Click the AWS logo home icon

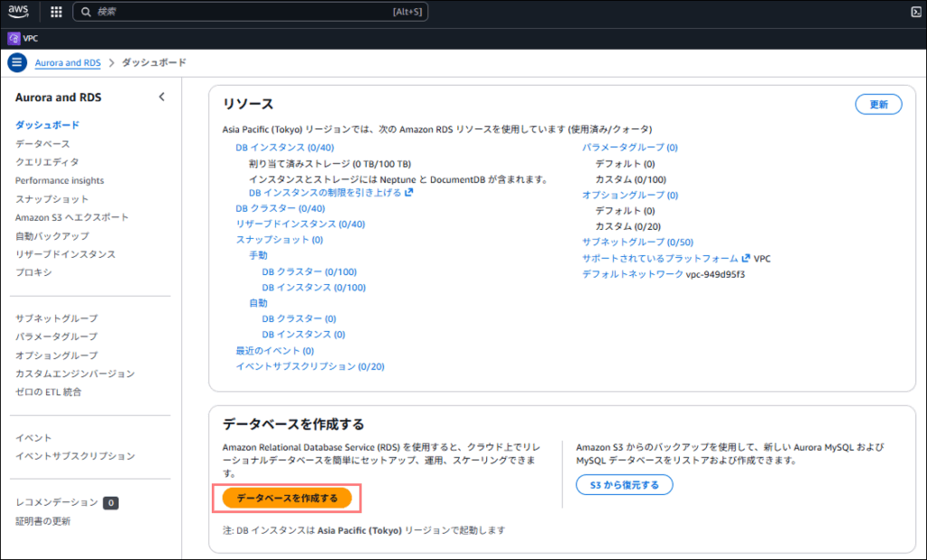point(21,12)
